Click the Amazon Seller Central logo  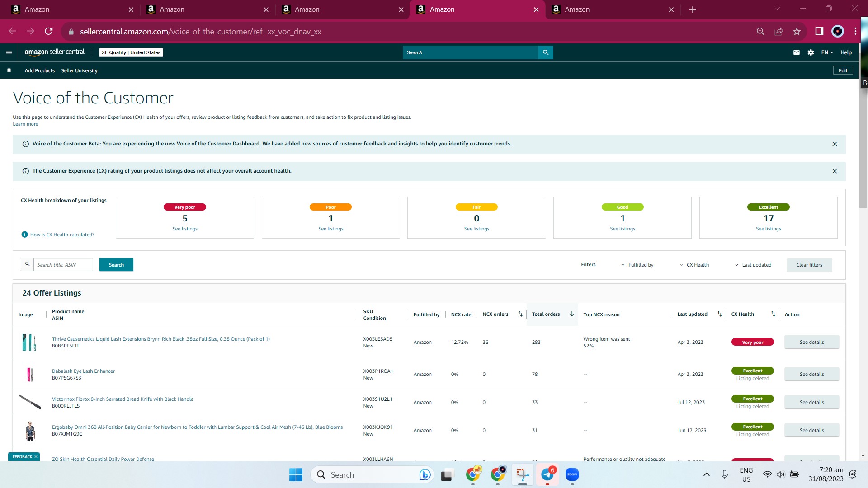click(55, 52)
